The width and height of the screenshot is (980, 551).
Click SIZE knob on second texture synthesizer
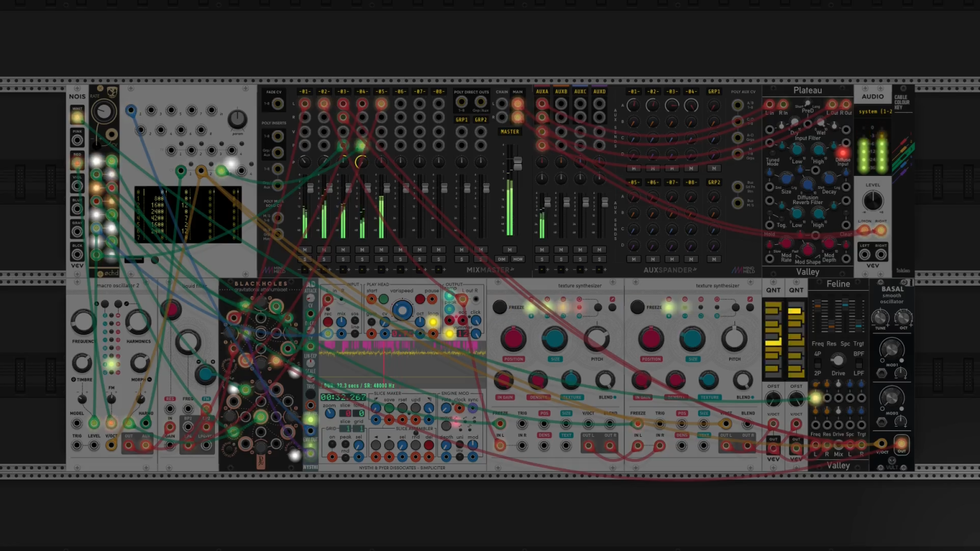coord(692,339)
